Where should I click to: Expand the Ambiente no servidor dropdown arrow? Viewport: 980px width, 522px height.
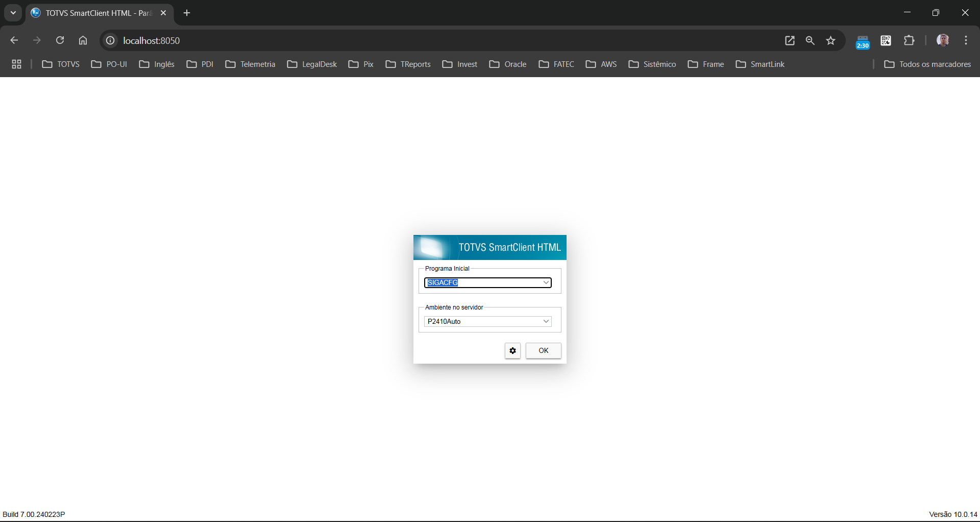[546, 321]
